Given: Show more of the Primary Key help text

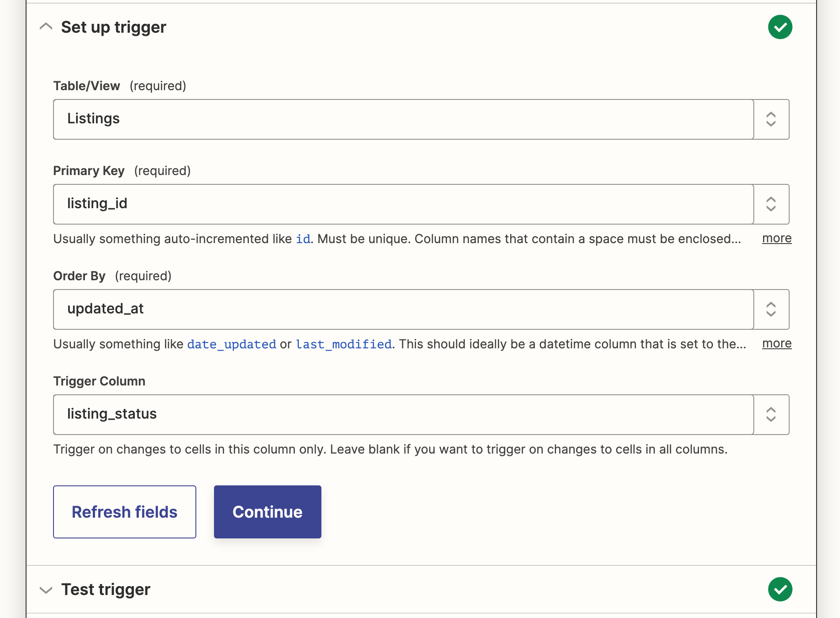Looking at the screenshot, I should tap(777, 238).
